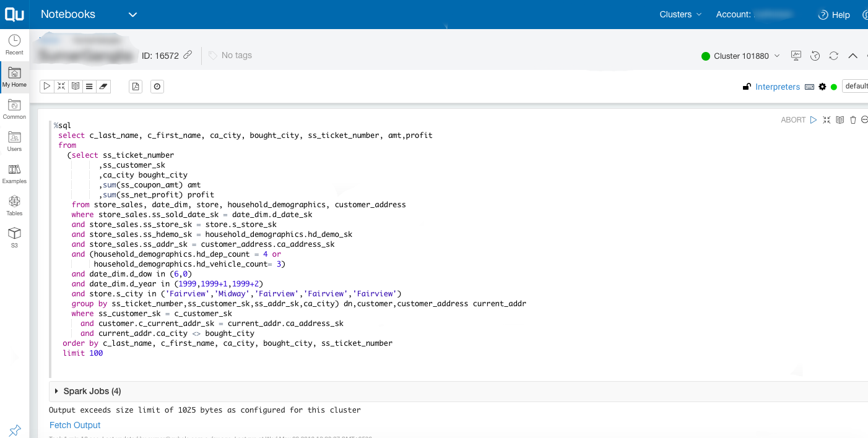Pin the sidebar with pushpin icon
Viewport: 868px width, 438px height.
pos(15,429)
